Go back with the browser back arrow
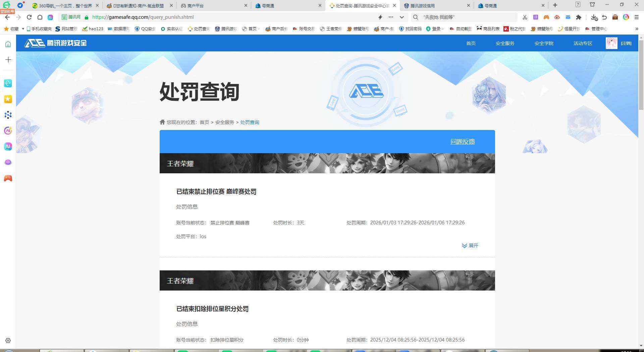 click(7, 17)
